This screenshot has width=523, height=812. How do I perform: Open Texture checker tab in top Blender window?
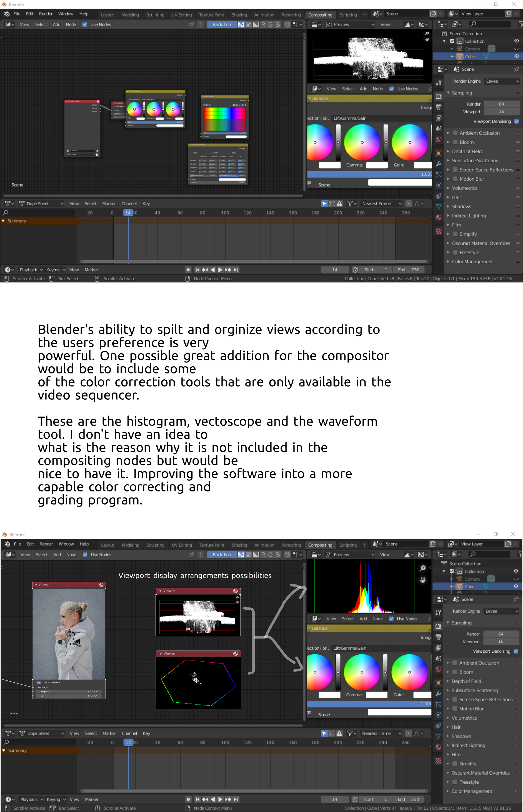[439, 231]
